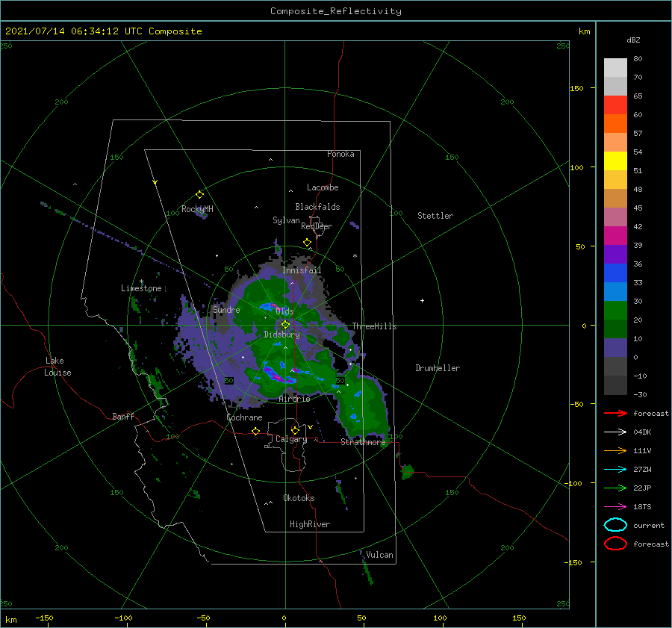The width and height of the screenshot is (672, 628).
Task: Click the Airdrie town label
Action: coord(294,399)
